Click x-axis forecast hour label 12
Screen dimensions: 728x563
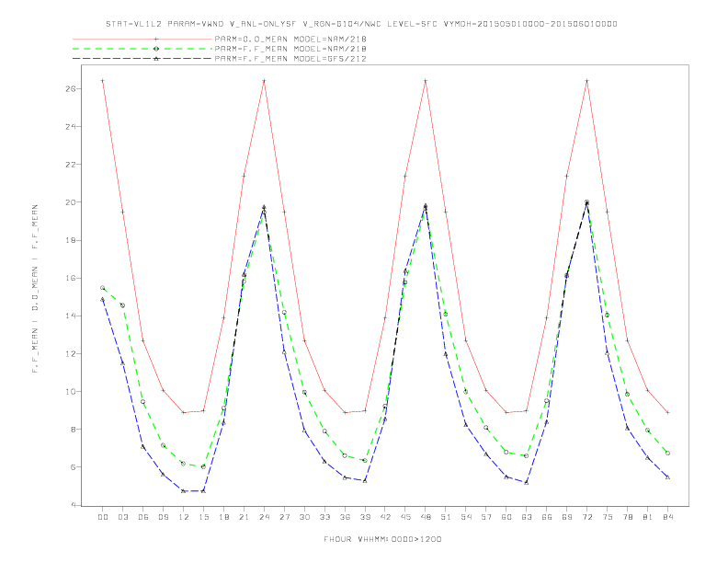pos(184,517)
